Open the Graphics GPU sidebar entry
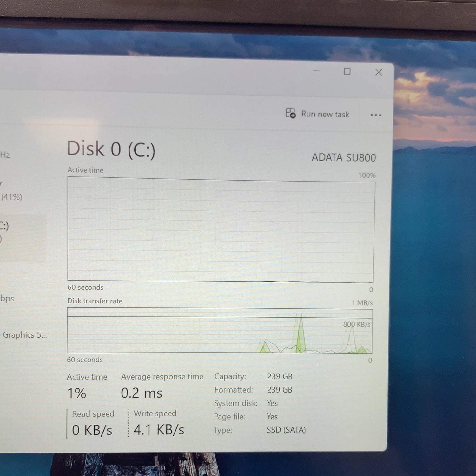The height and width of the screenshot is (476, 476). point(24,335)
